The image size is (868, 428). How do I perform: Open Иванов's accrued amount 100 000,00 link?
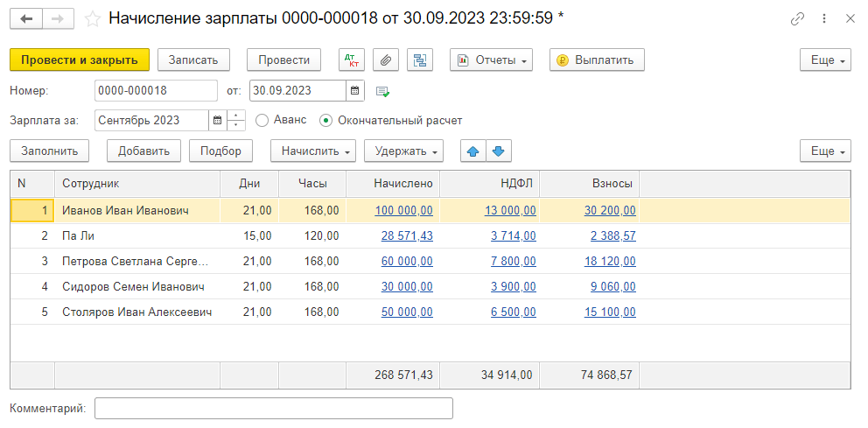(x=403, y=210)
